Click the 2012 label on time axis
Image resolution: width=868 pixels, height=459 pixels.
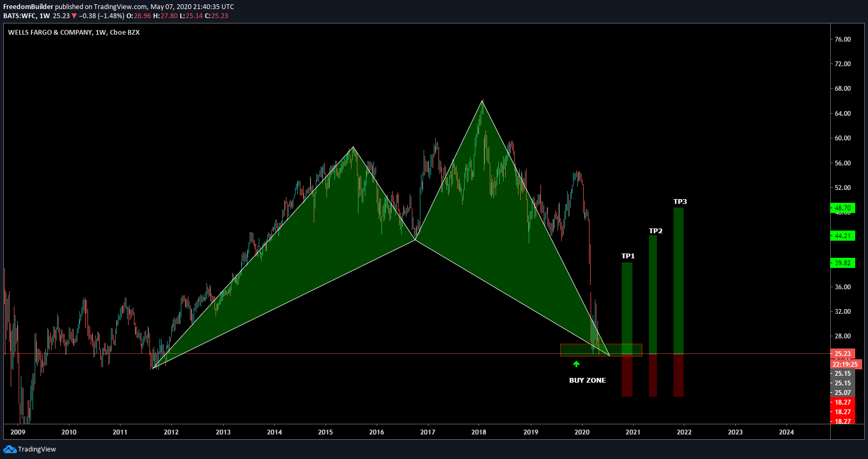171,432
